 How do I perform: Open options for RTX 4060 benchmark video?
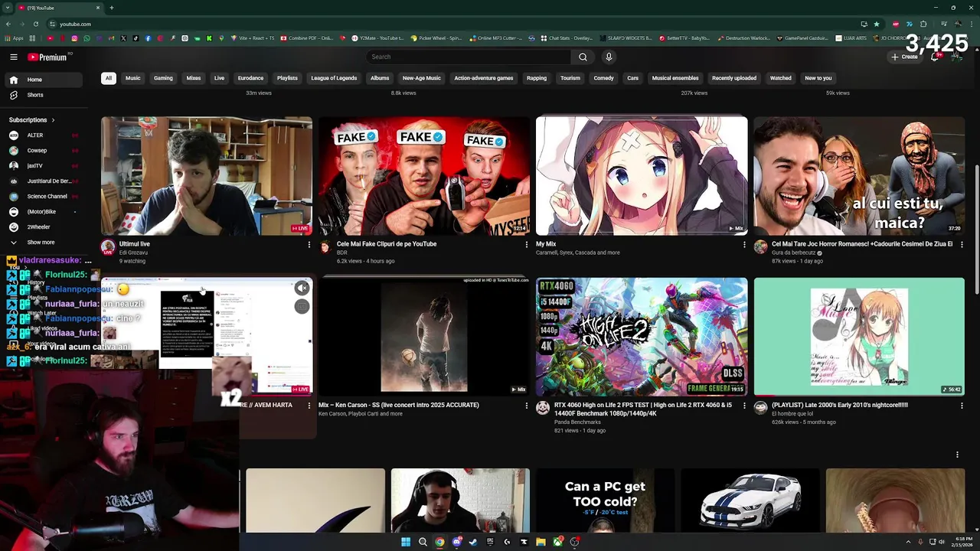(x=744, y=406)
